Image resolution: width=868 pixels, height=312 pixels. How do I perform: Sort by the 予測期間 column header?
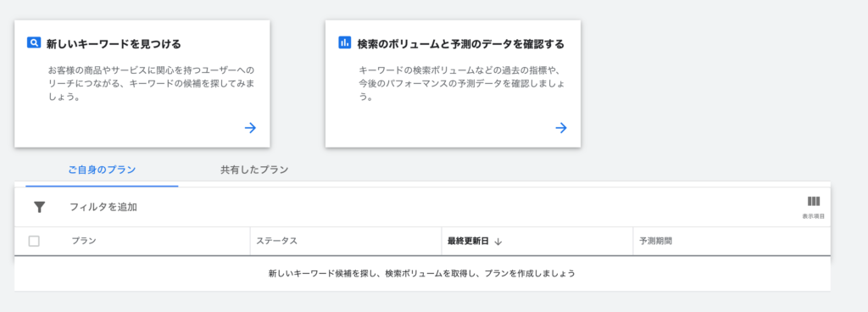point(656,241)
